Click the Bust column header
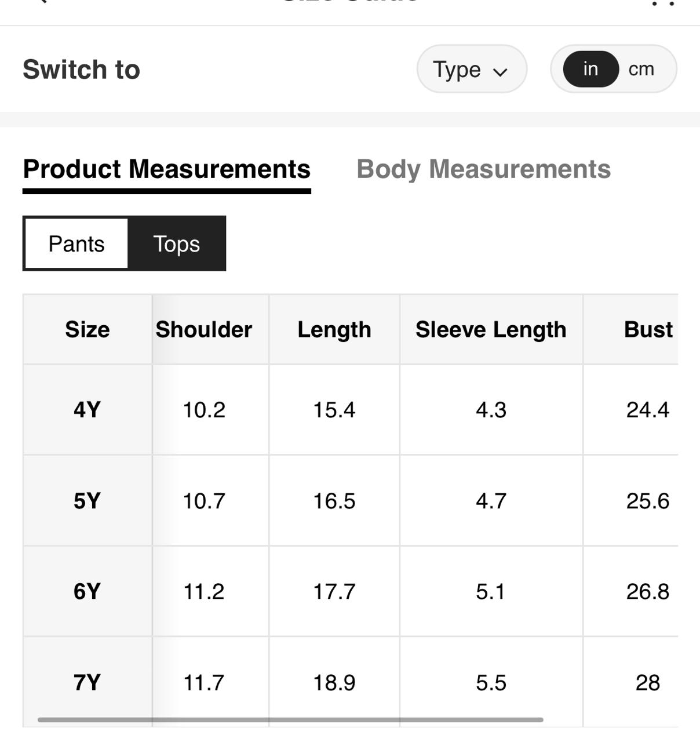Viewport: 700px width, 742px height. pyautogui.click(x=648, y=329)
